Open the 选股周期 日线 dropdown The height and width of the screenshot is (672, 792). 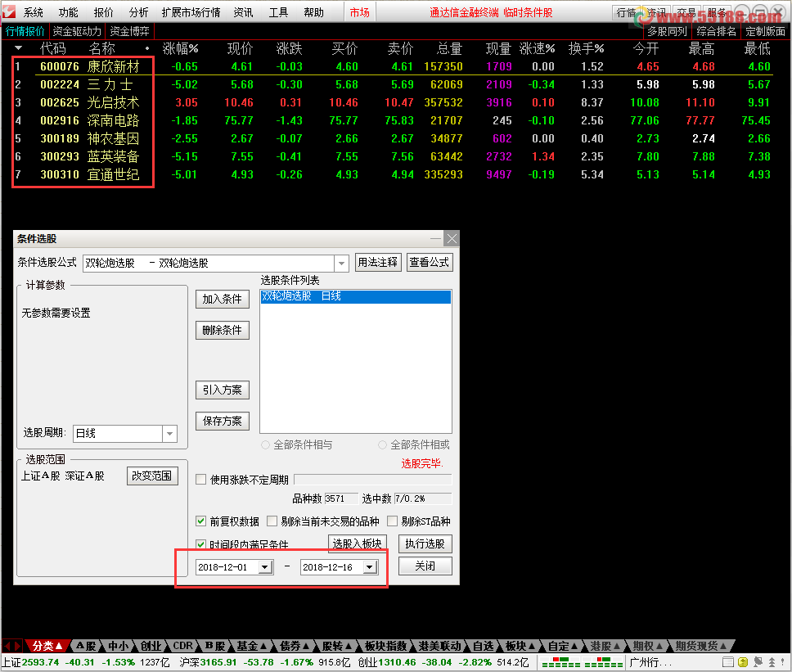[x=169, y=433]
